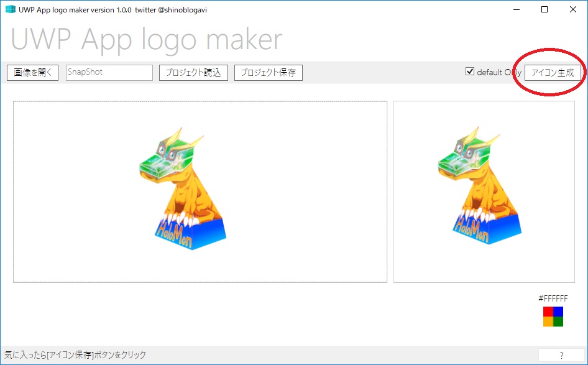Viewport: 588px width, 365px height.
Task: Click the square icon preview image
Action: (x=484, y=192)
